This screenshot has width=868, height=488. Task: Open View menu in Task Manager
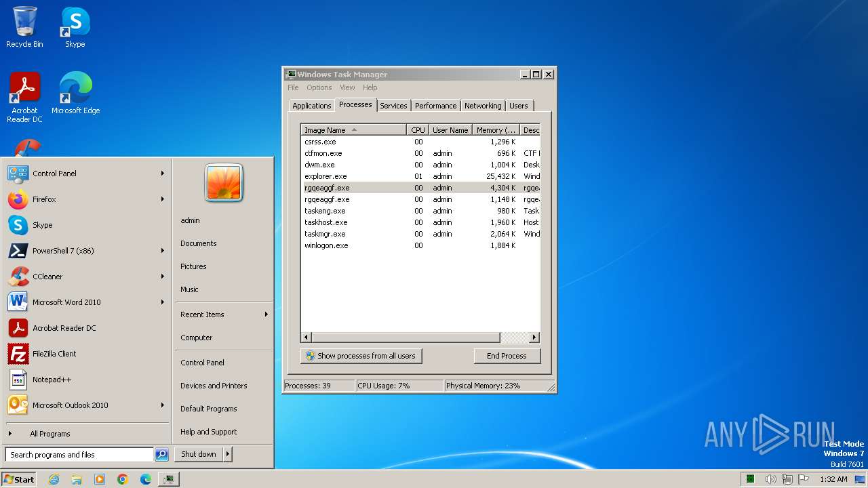(x=347, y=87)
